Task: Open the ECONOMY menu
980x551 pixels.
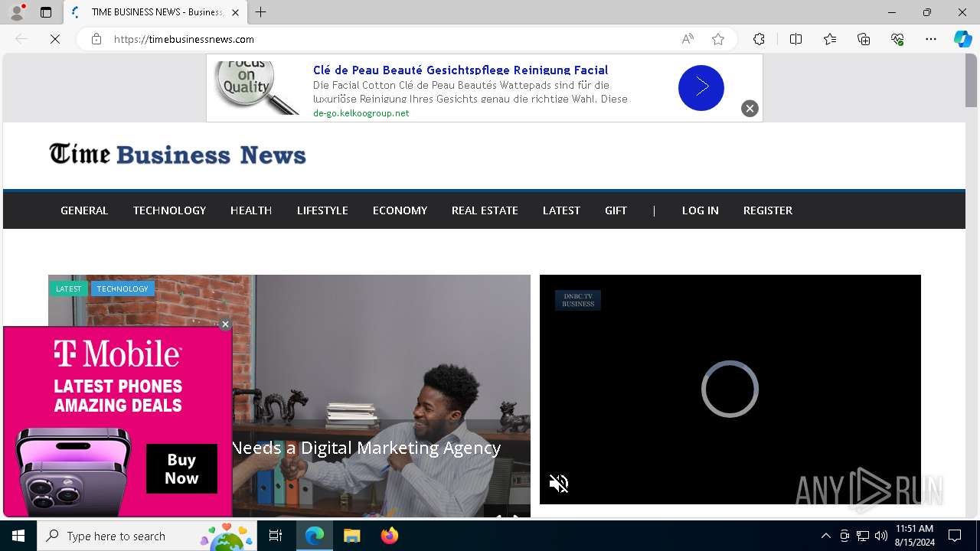Action: [400, 210]
